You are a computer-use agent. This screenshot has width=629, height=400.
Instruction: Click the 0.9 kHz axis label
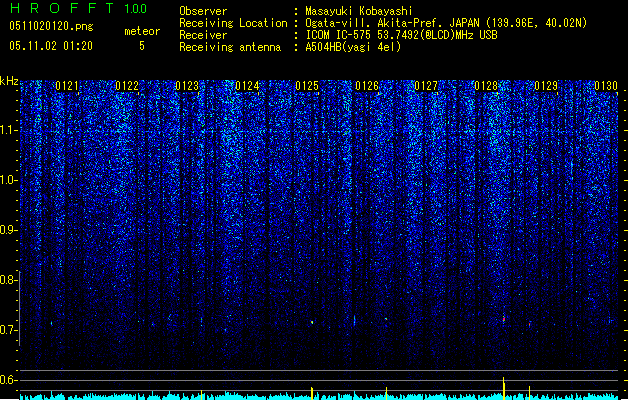click(x=9, y=230)
